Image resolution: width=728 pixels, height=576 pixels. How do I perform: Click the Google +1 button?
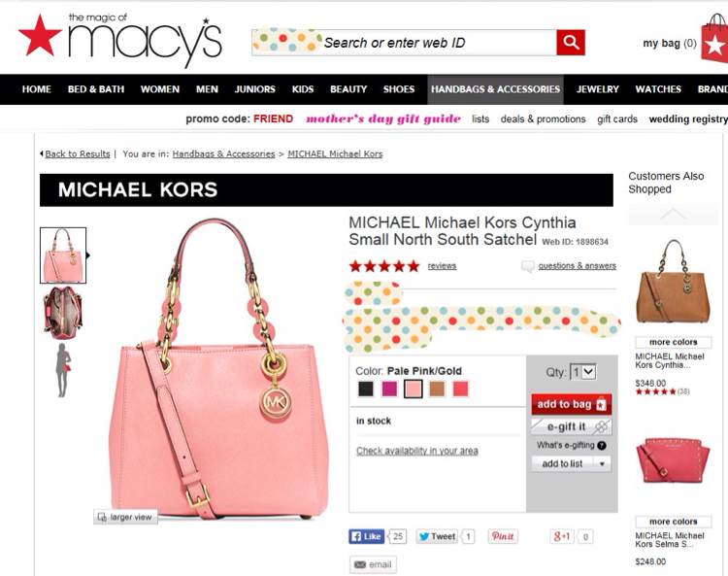[562, 536]
